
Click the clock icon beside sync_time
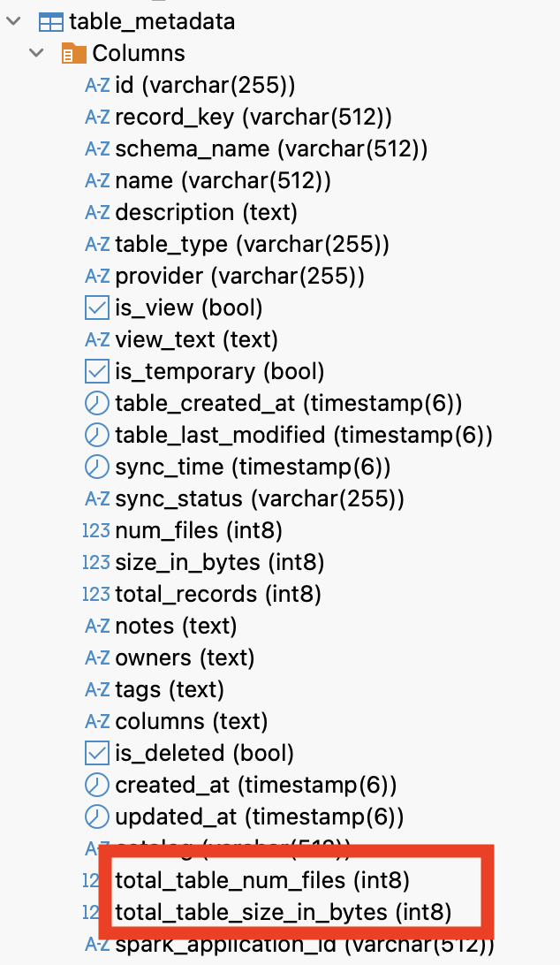[x=96, y=467]
